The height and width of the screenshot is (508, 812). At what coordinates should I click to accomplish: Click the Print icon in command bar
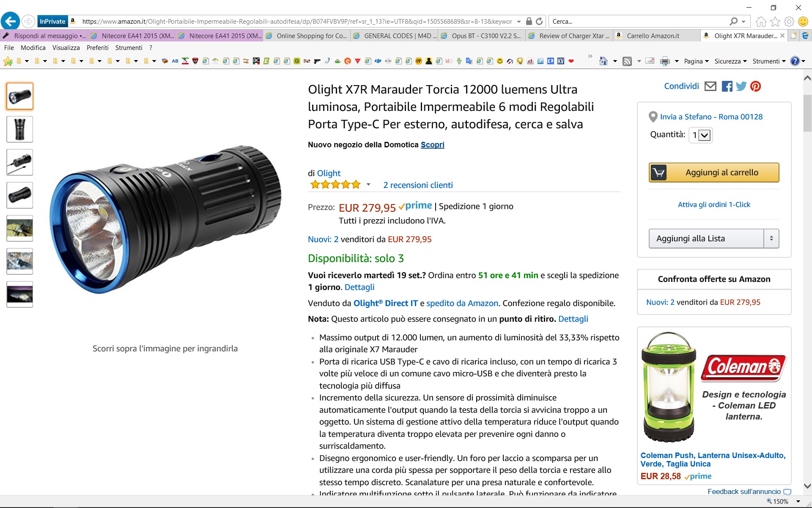coord(665,61)
